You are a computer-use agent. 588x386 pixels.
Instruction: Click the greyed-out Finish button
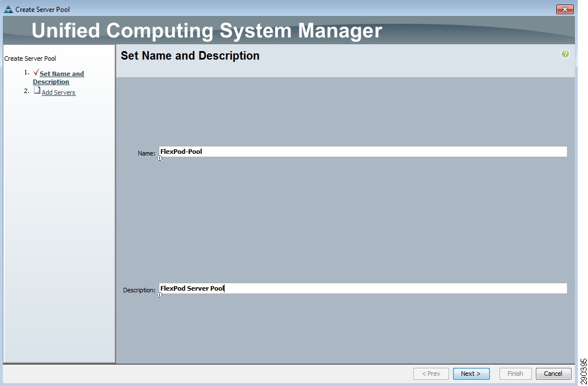tap(515, 374)
